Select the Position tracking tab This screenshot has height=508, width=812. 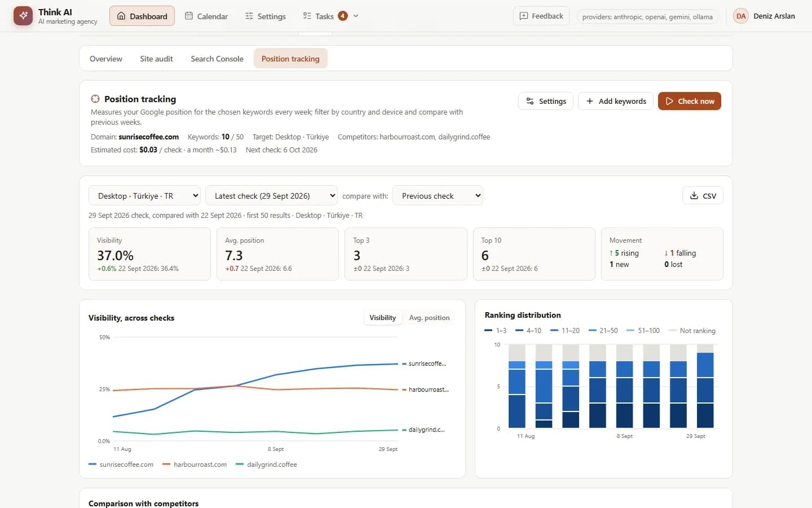(x=290, y=59)
